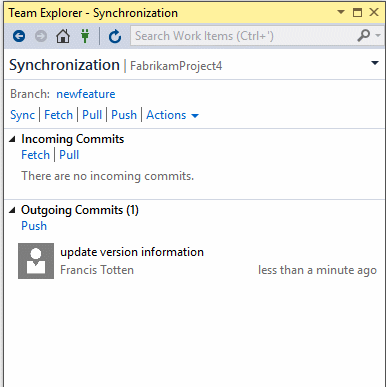Open the Actions dropdown menu
Viewport: 386px width, 387px height.
point(172,115)
